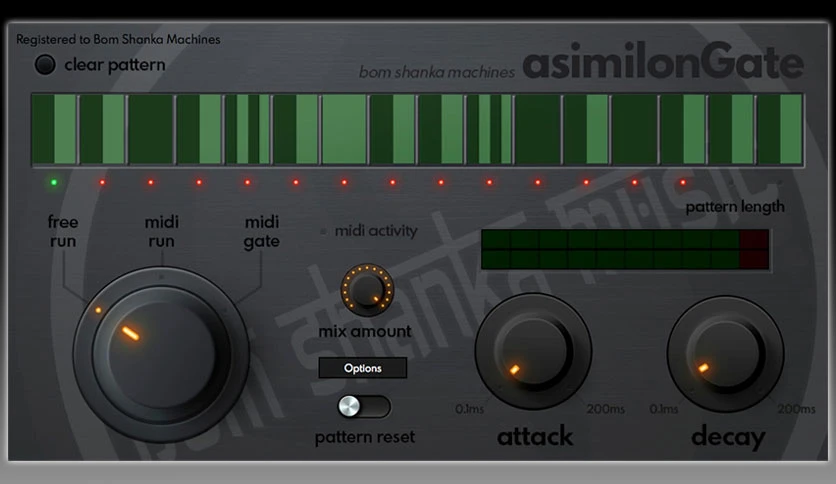Screen dimensions: 836x484
Task: Toggle the sixth step cell in the pattern
Action: 296,129
